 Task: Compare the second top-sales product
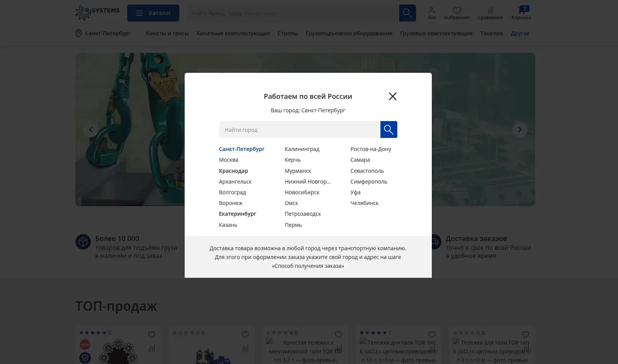(245, 349)
